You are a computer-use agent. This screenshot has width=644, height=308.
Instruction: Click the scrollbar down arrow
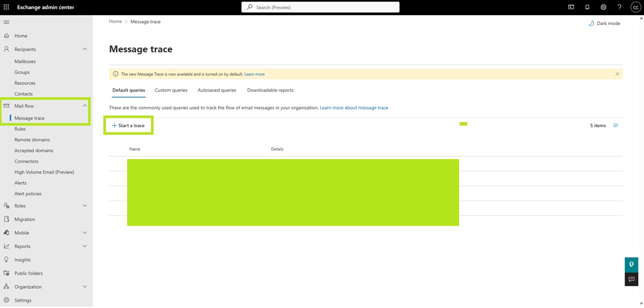pos(641,304)
